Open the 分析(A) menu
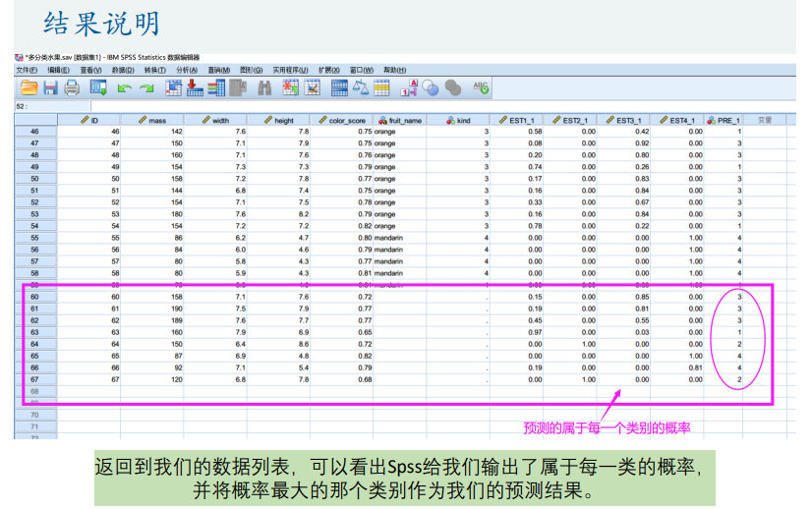 pos(186,70)
